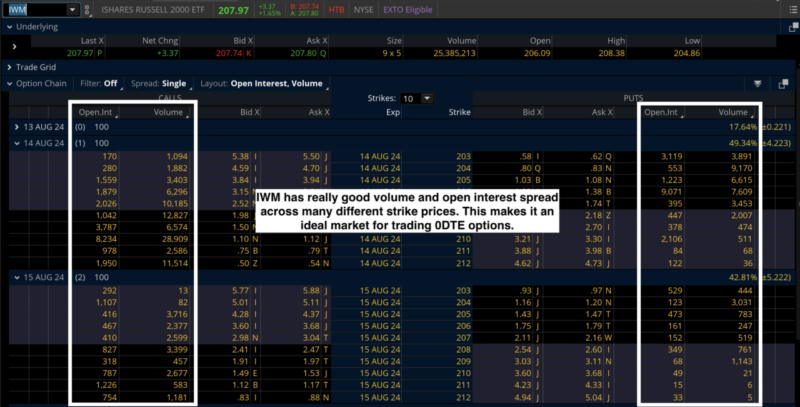Click the Strike column header
The image size is (800, 407).
459,113
